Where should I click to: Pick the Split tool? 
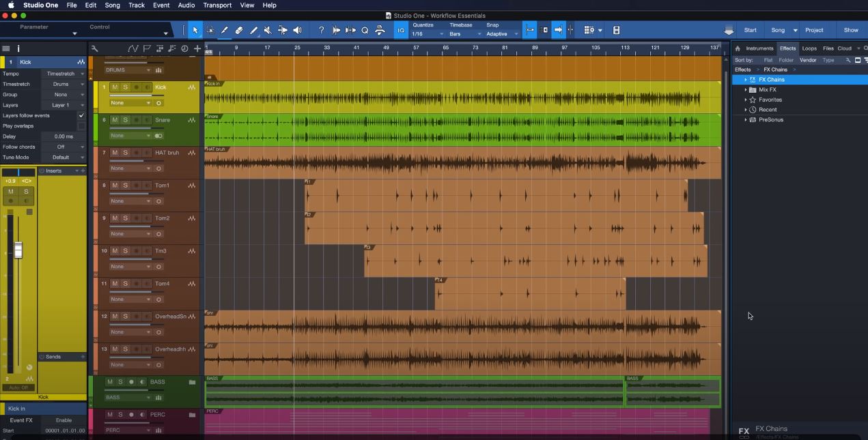[282, 30]
